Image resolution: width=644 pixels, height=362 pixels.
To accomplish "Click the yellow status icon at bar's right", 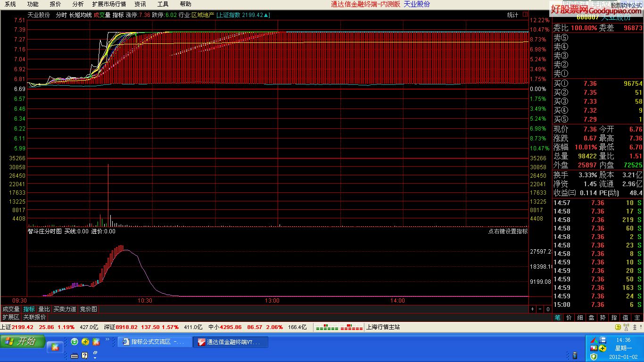I will [618, 327].
